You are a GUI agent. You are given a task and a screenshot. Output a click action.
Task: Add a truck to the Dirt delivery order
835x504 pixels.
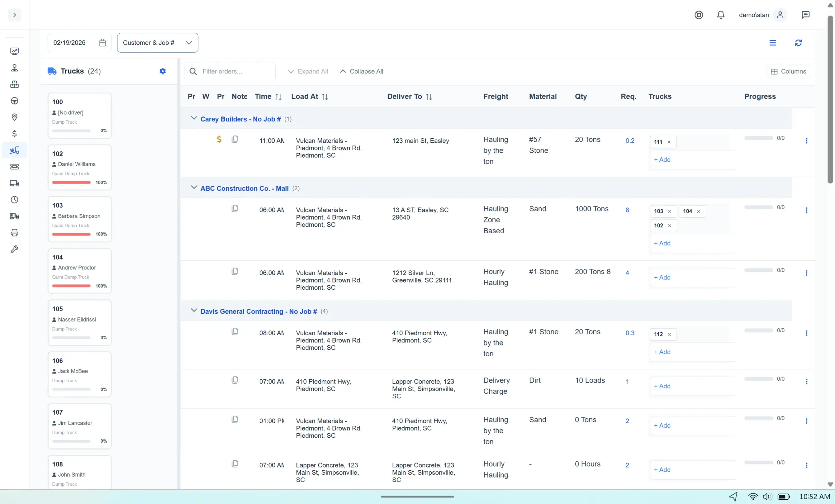662,386
